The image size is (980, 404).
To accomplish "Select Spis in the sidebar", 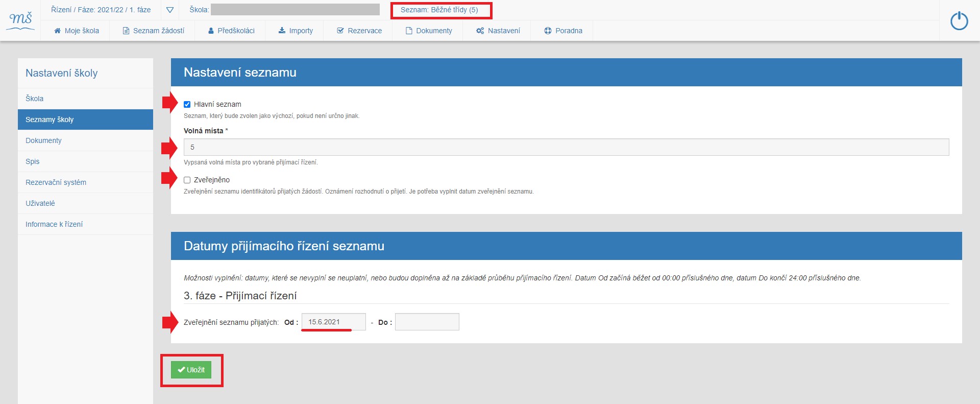I will point(85,161).
